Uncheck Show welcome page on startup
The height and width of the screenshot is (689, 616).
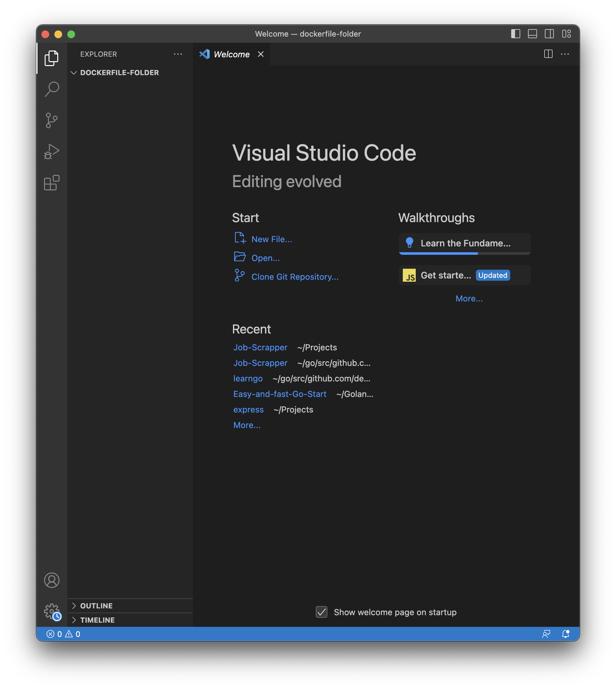click(322, 612)
